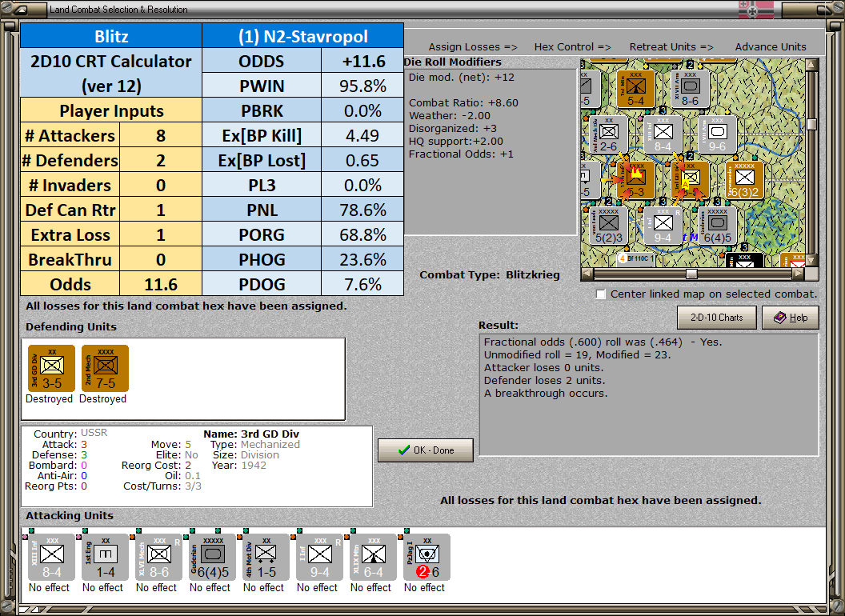Click the von Leeb 5(2)3 HQ on the map
The image size is (845, 616).
(x=608, y=226)
